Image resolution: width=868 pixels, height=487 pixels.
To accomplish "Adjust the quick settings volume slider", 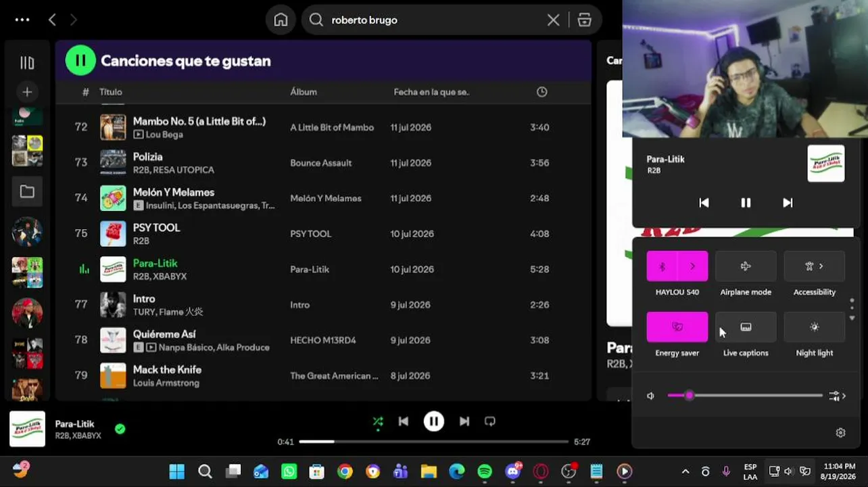I will click(x=744, y=396).
